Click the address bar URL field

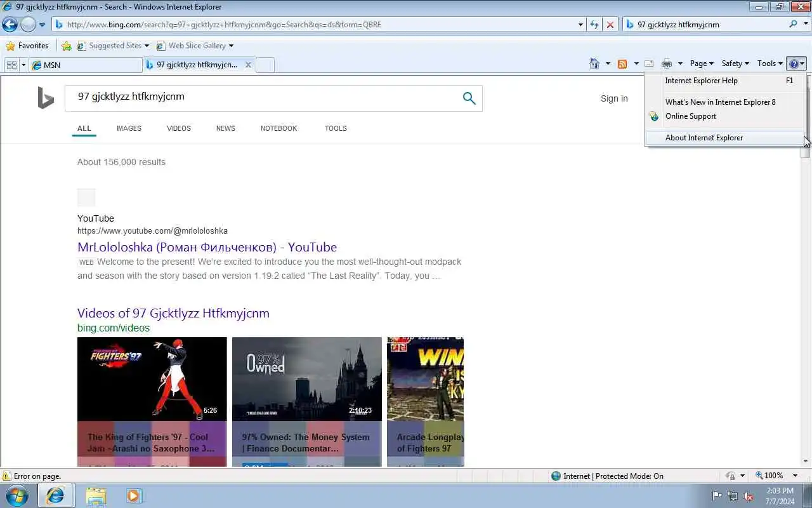(x=314, y=25)
